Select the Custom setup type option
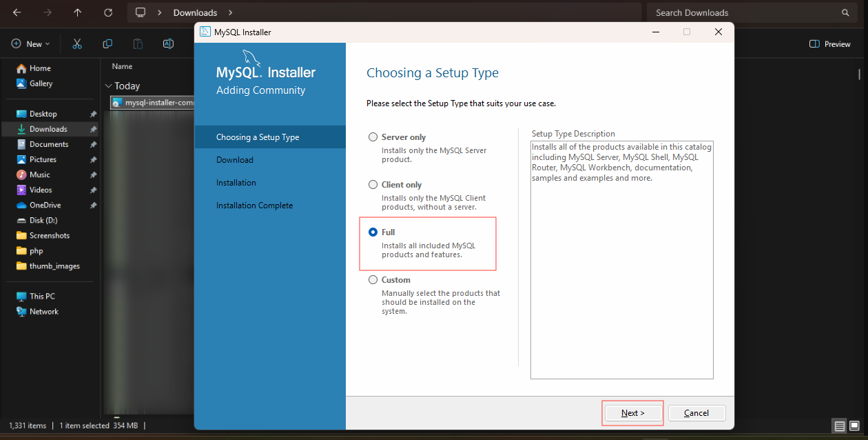 tap(373, 280)
